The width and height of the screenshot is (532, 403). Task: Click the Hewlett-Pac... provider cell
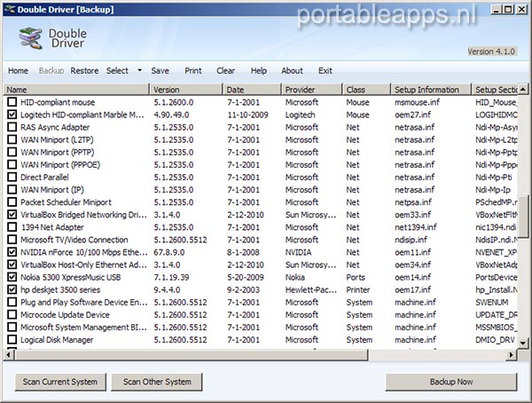coord(311,289)
